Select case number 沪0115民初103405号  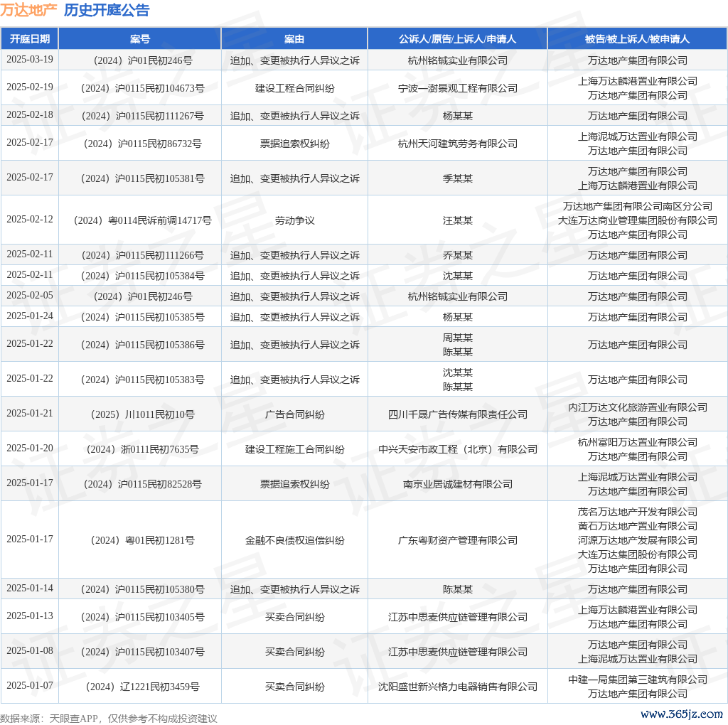[142, 618]
